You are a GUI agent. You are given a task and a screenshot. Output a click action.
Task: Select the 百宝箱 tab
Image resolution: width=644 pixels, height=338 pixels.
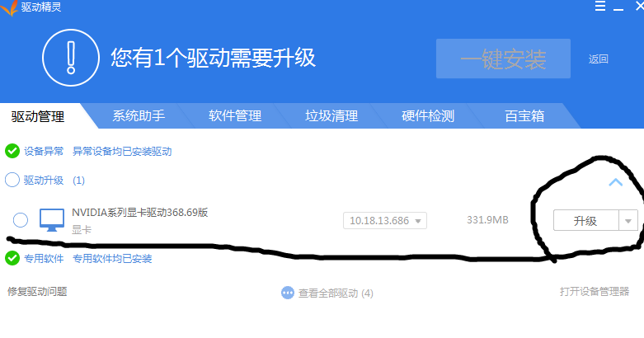[524, 115]
